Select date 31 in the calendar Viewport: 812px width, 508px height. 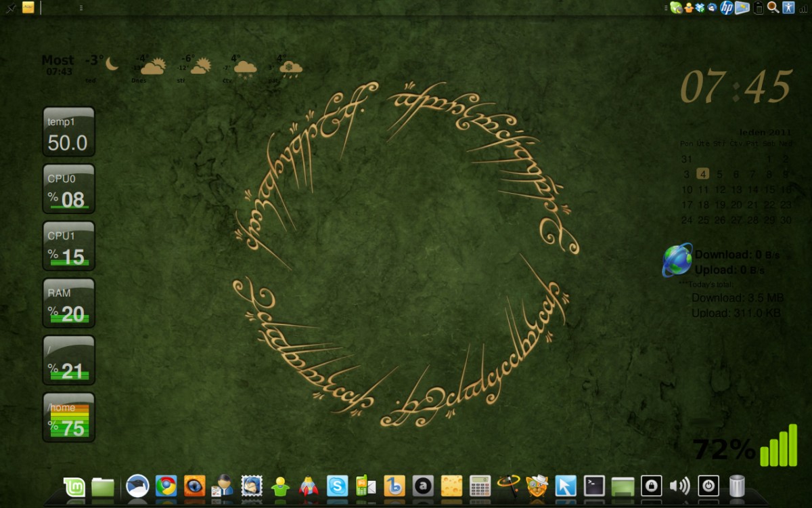[x=687, y=159]
